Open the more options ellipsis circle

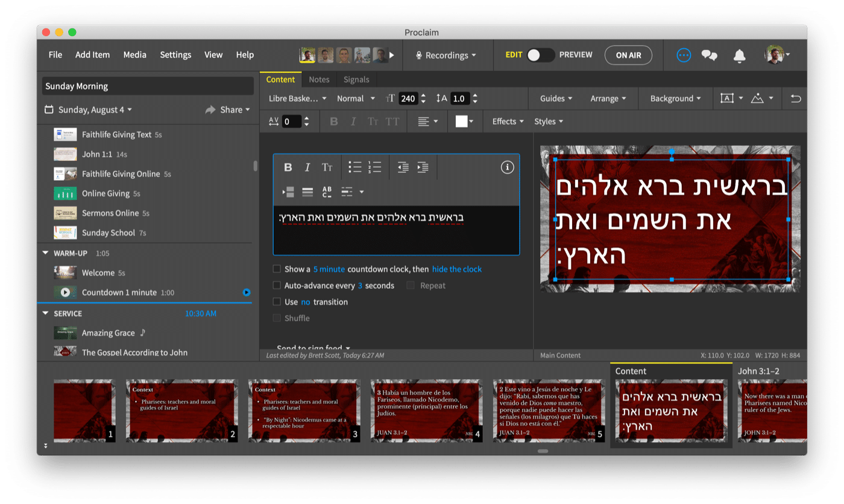pos(684,55)
